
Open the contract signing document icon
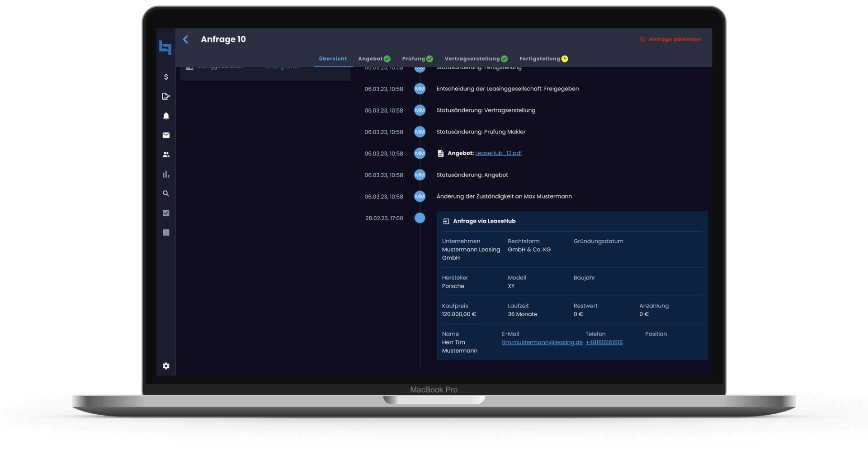click(x=166, y=96)
